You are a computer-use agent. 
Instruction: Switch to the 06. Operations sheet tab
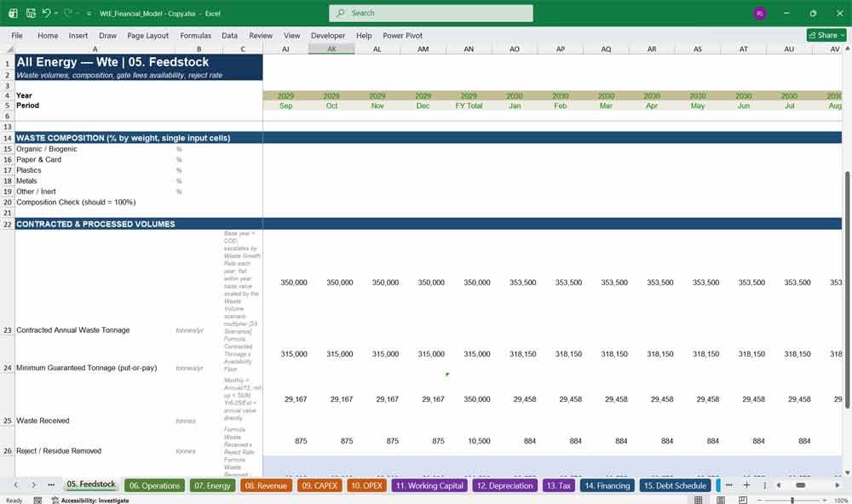pyautogui.click(x=154, y=485)
